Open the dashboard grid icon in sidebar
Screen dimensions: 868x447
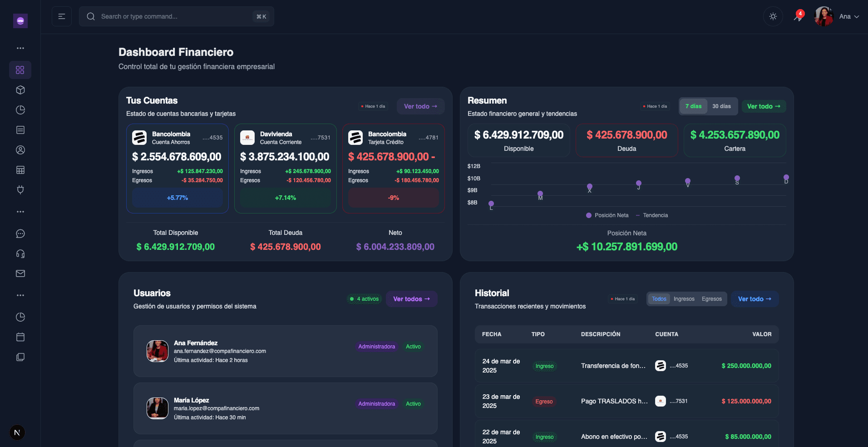pyautogui.click(x=20, y=70)
